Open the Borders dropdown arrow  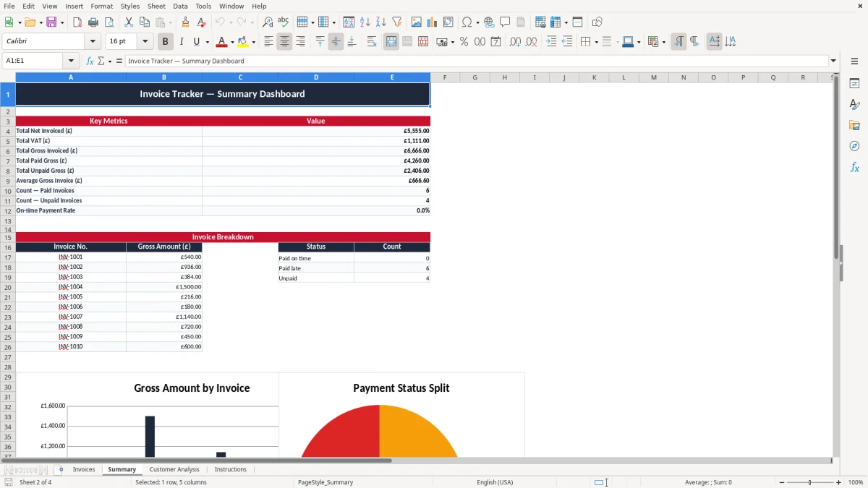[x=595, y=42]
